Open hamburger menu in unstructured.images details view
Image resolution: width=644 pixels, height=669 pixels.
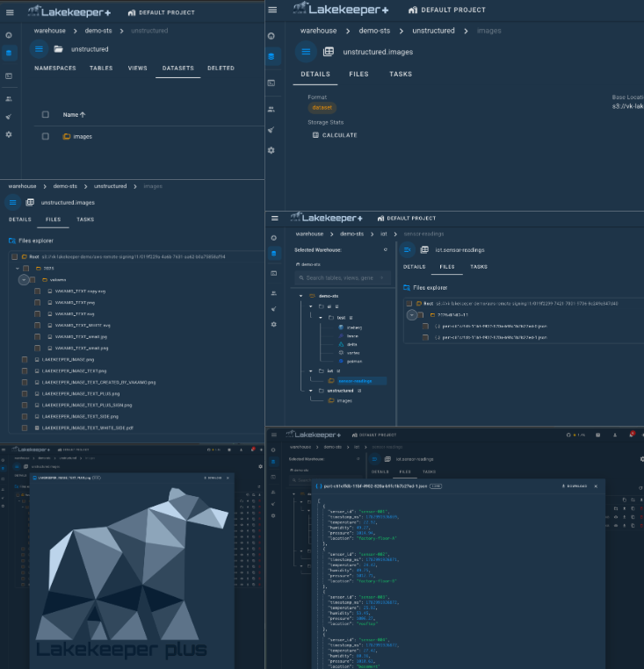(x=272, y=10)
